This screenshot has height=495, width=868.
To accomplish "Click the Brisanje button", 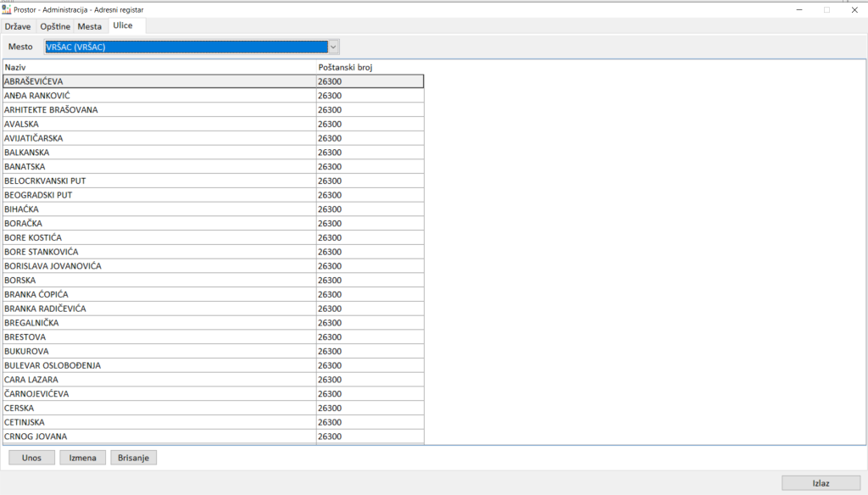I will [x=133, y=458].
